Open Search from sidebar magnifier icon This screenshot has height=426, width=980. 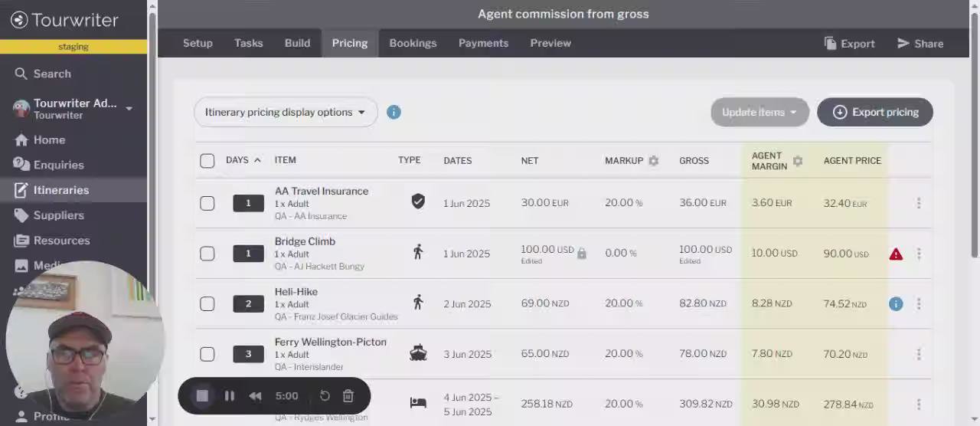[21, 74]
